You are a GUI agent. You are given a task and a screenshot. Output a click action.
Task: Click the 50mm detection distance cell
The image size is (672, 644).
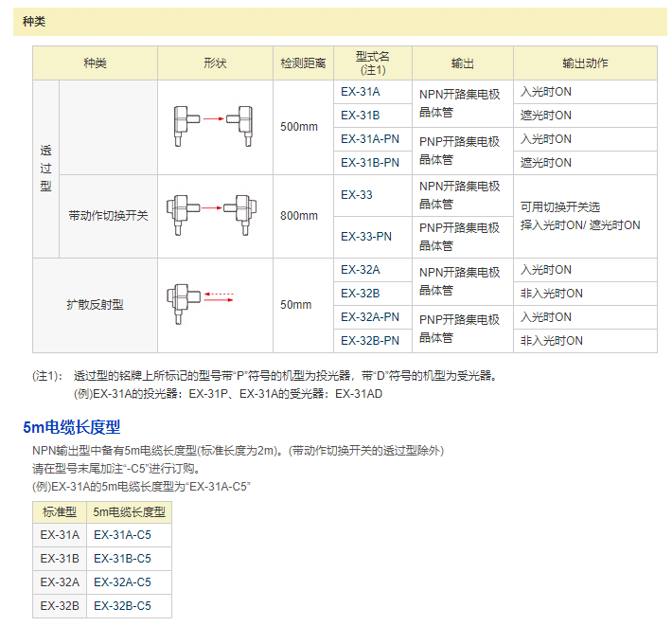(295, 305)
